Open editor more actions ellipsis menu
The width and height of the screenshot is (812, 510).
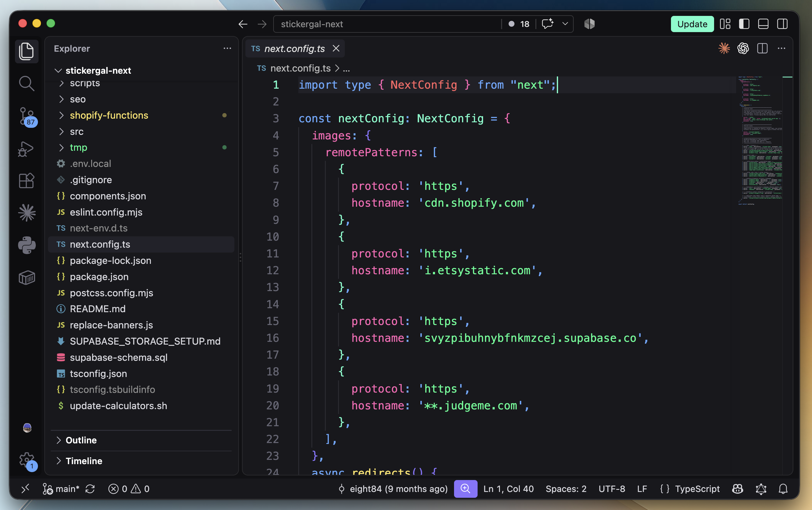pyautogui.click(x=781, y=49)
